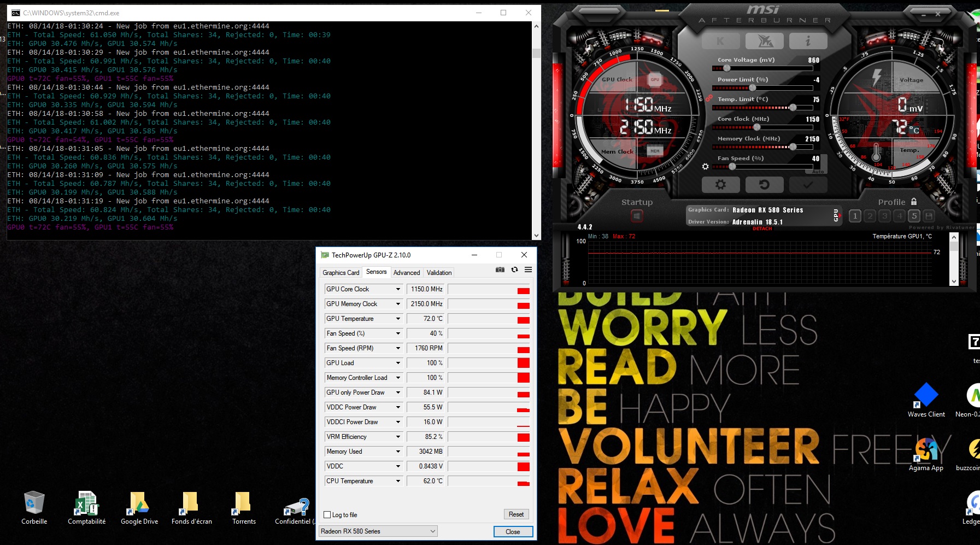Adjust the Core Voltage slider
This screenshot has height=545, width=980.
pyautogui.click(x=727, y=68)
